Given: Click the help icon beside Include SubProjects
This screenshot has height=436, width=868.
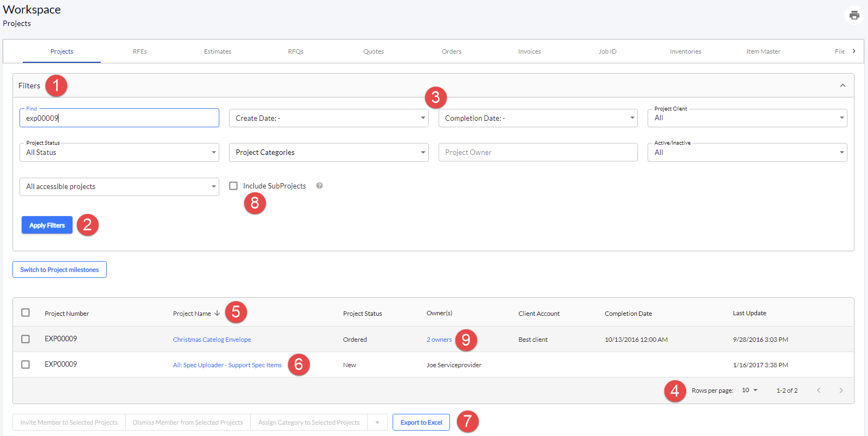Looking at the screenshot, I should pos(319,186).
